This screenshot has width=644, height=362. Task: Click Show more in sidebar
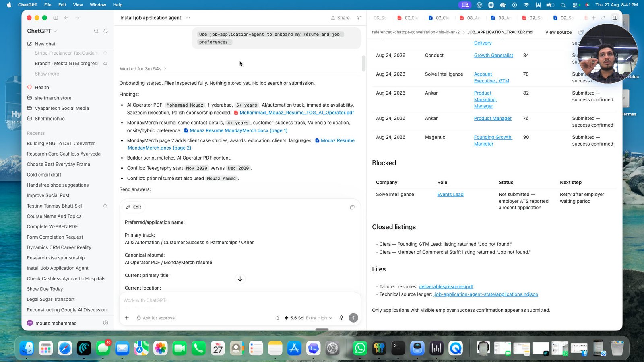tap(47, 74)
